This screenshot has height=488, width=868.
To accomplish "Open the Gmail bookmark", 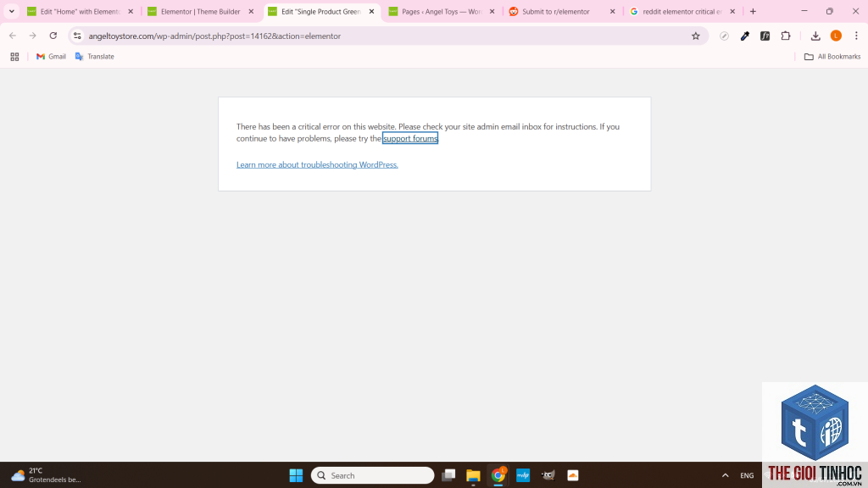I will 51,57.
